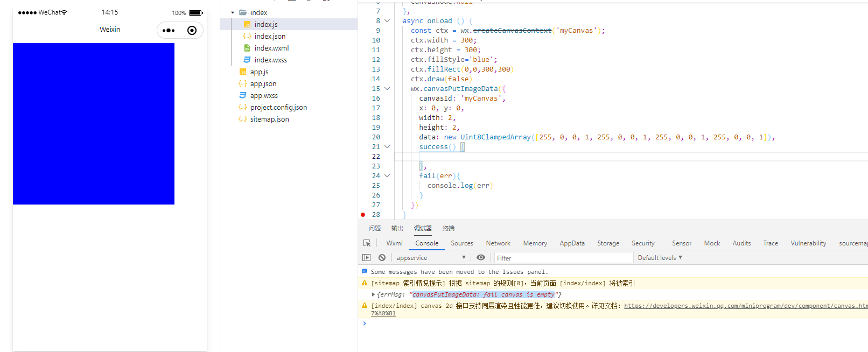Click the project.config.json braces icon
The height and width of the screenshot is (352, 868).
click(x=243, y=107)
